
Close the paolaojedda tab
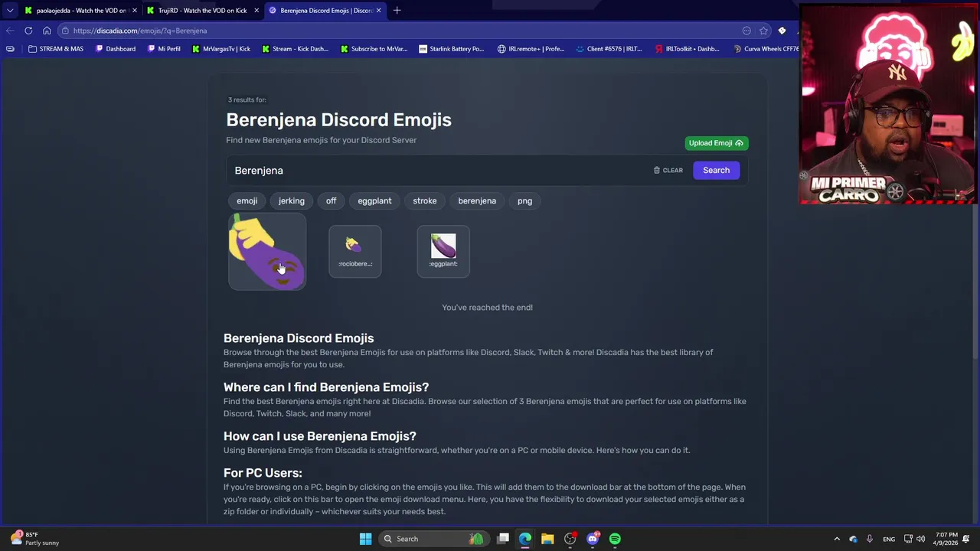(x=135, y=11)
